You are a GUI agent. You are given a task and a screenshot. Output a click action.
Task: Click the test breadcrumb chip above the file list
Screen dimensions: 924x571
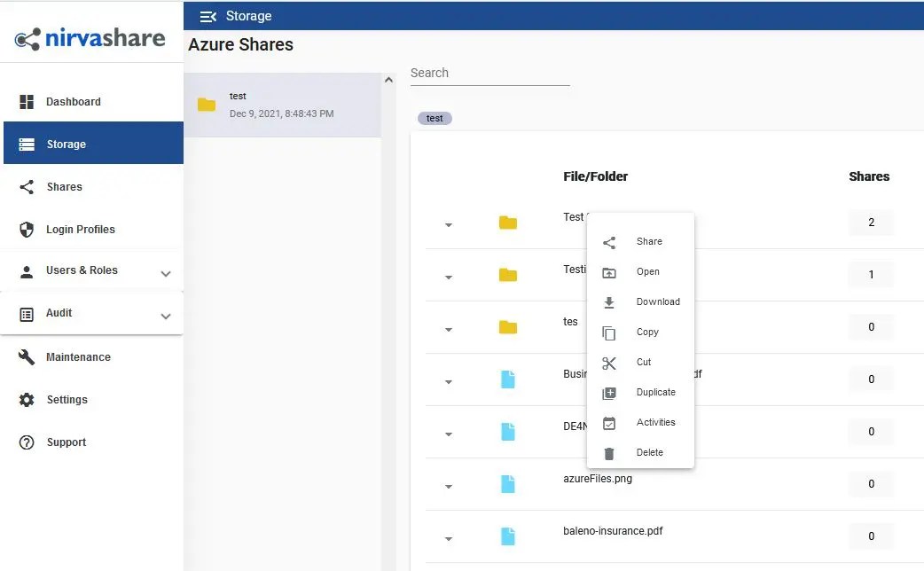[x=435, y=118]
